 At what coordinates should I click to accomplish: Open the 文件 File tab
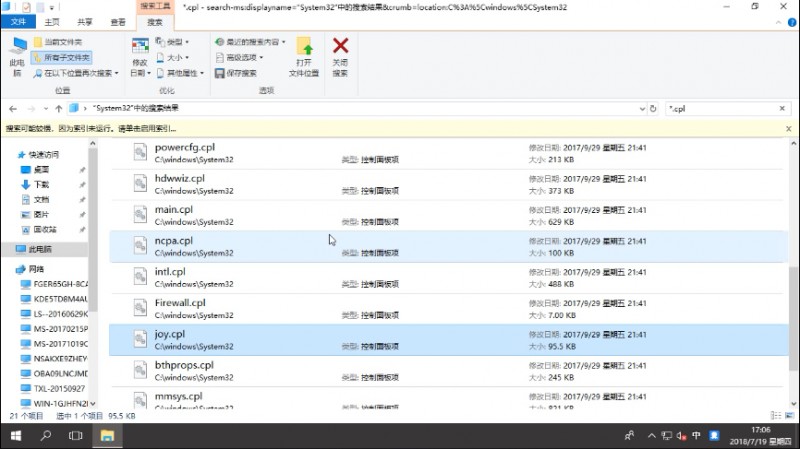pyautogui.click(x=18, y=22)
